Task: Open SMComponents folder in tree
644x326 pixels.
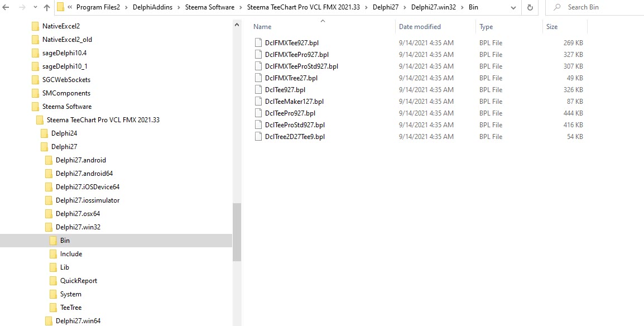Action: [x=66, y=93]
